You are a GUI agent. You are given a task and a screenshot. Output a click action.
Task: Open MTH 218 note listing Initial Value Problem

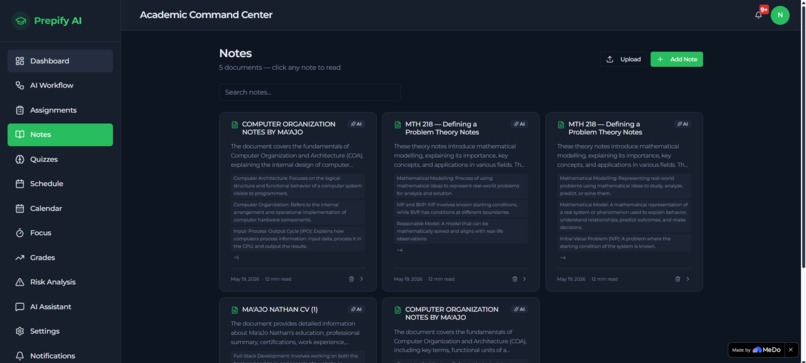pyautogui.click(x=624, y=202)
